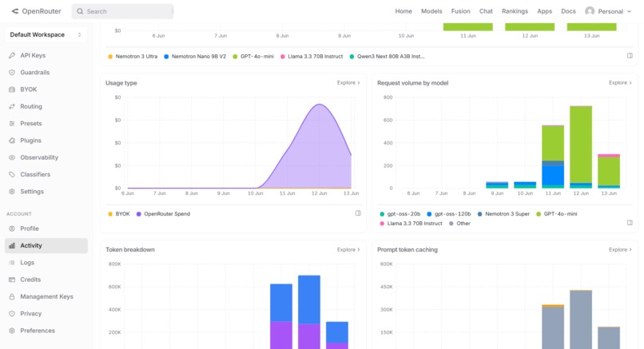Select Credits in the sidebar
This screenshot has height=349, width=644.
point(46,280)
